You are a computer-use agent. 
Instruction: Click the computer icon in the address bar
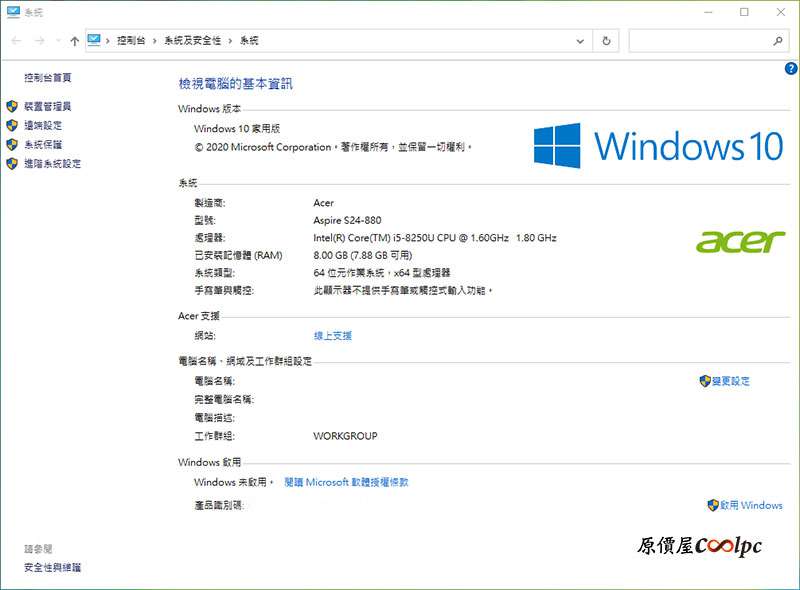tap(94, 40)
